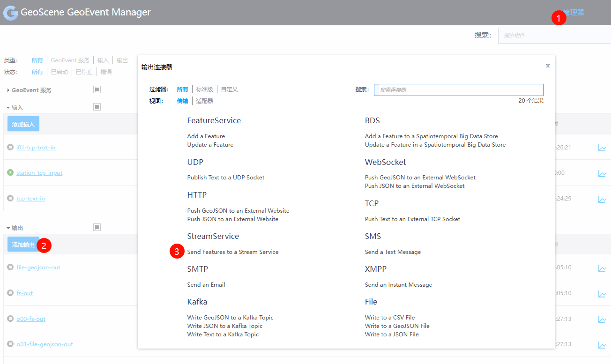Screen dimensions: 611x364
Task: Focus the 搜索连接器 search field
Action: click(x=459, y=90)
